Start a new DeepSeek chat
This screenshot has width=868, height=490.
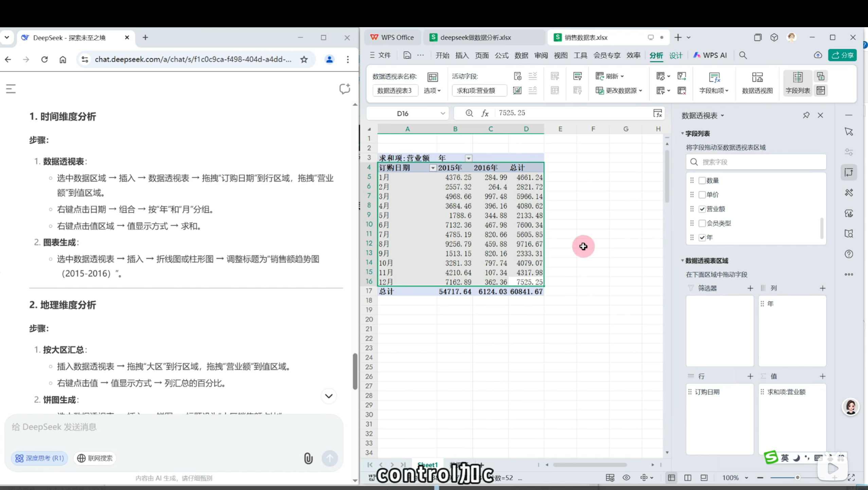tap(344, 89)
